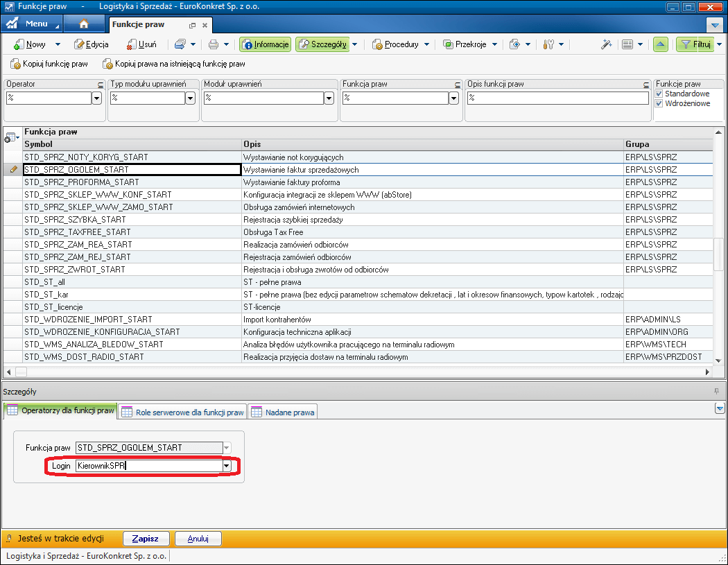Viewport: 728px width, 565px height.
Task: Click the Kopiuj funkcję praw icon
Action: (16, 64)
